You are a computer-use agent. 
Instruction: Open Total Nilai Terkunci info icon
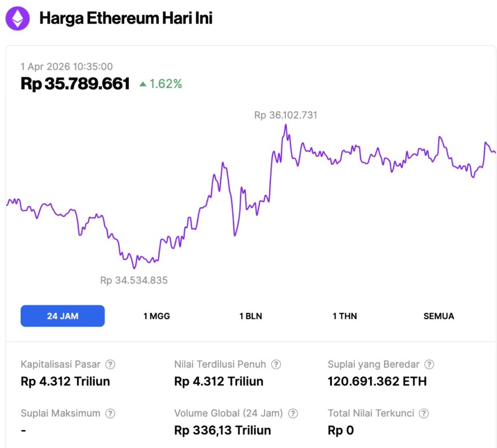pyautogui.click(x=424, y=414)
